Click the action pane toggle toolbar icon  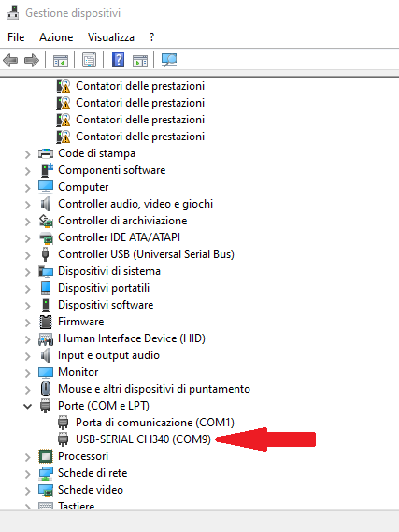140,61
